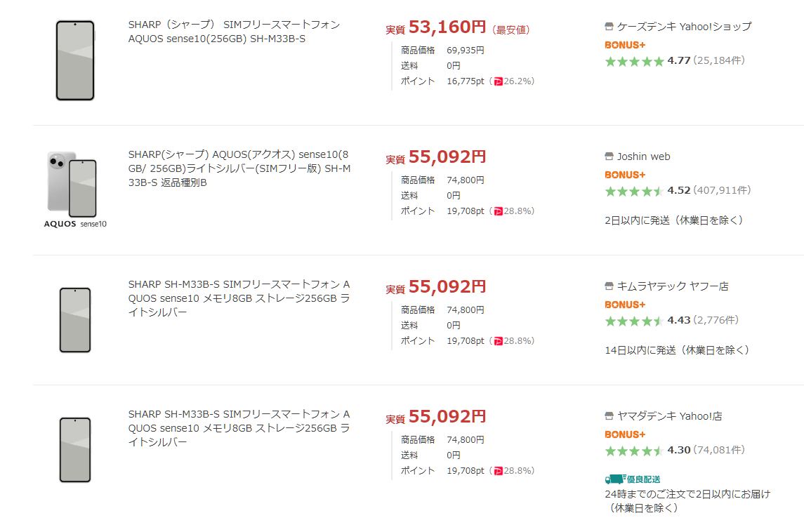
Task: Click the phone thumbnail for キムラヤテック listing
Action: point(75,319)
